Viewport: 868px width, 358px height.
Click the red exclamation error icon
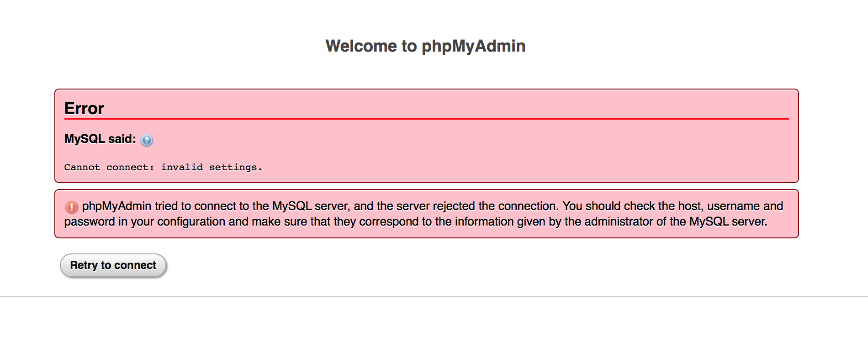[x=72, y=207]
